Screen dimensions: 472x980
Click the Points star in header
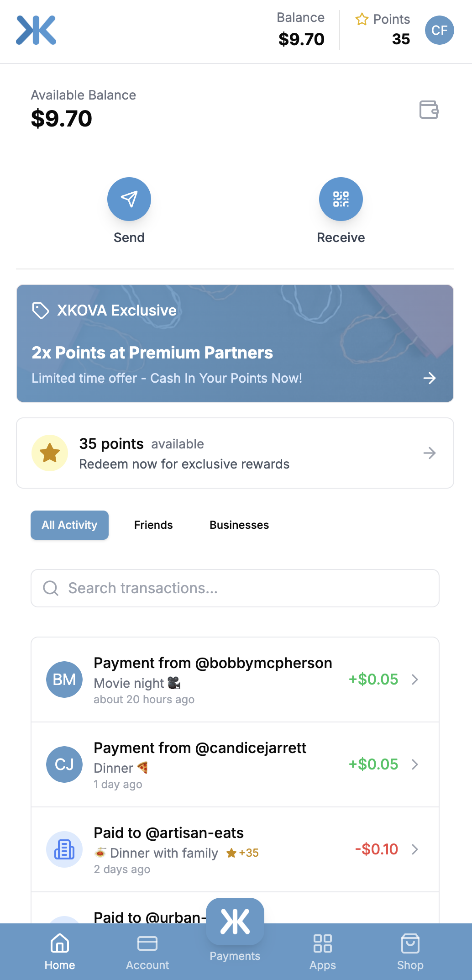[x=362, y=19]
